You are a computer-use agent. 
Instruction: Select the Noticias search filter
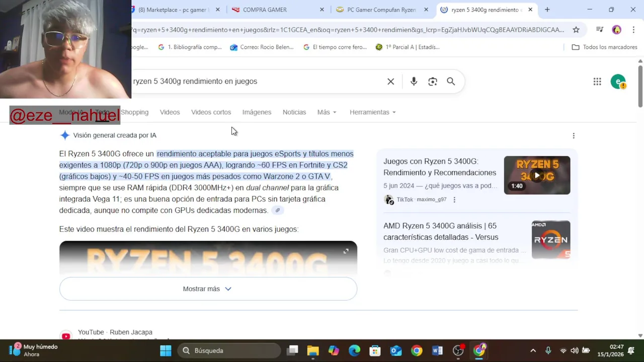coord(294,112)
